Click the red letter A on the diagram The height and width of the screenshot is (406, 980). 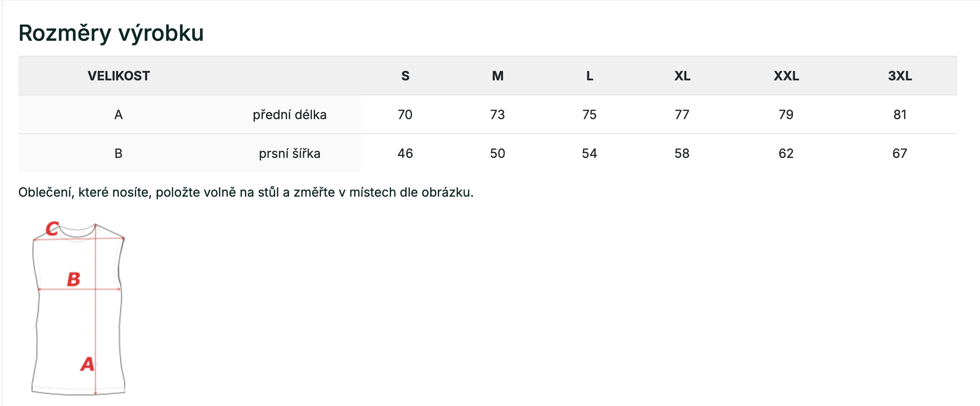coord(87,364)
